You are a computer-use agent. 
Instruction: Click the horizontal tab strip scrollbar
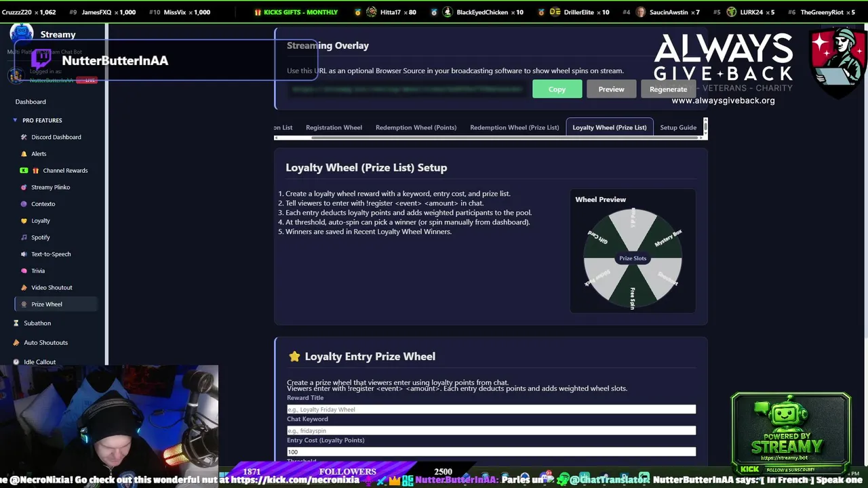[505, 138]
